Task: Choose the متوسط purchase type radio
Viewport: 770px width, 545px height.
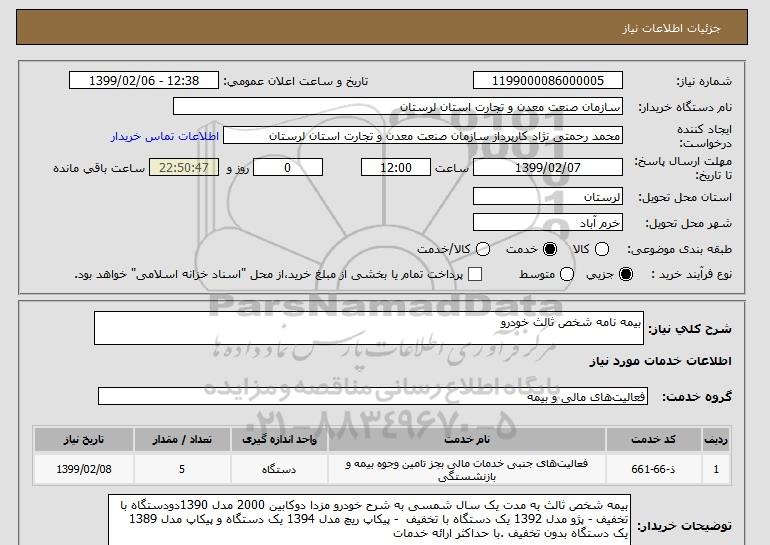Action: [x=567, y=274]
